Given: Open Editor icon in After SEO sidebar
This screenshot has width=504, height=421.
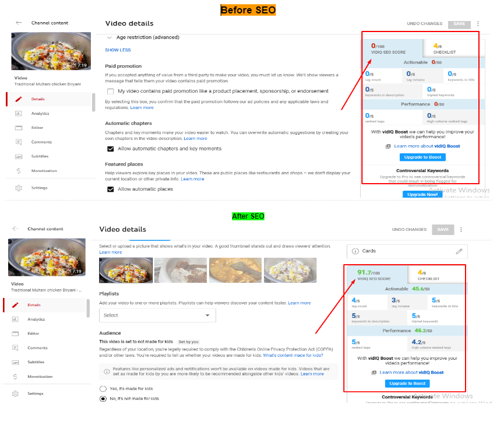Looking at the screenshot, I should 15,334.
